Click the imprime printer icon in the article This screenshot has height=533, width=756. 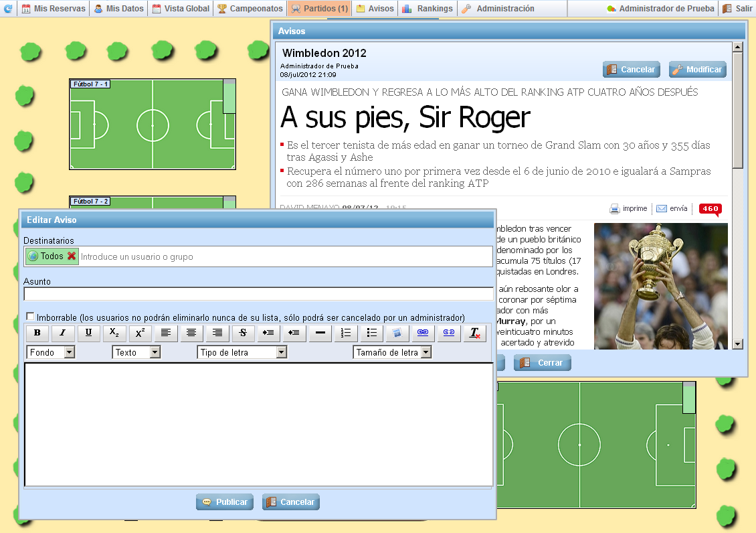point(615,209)
